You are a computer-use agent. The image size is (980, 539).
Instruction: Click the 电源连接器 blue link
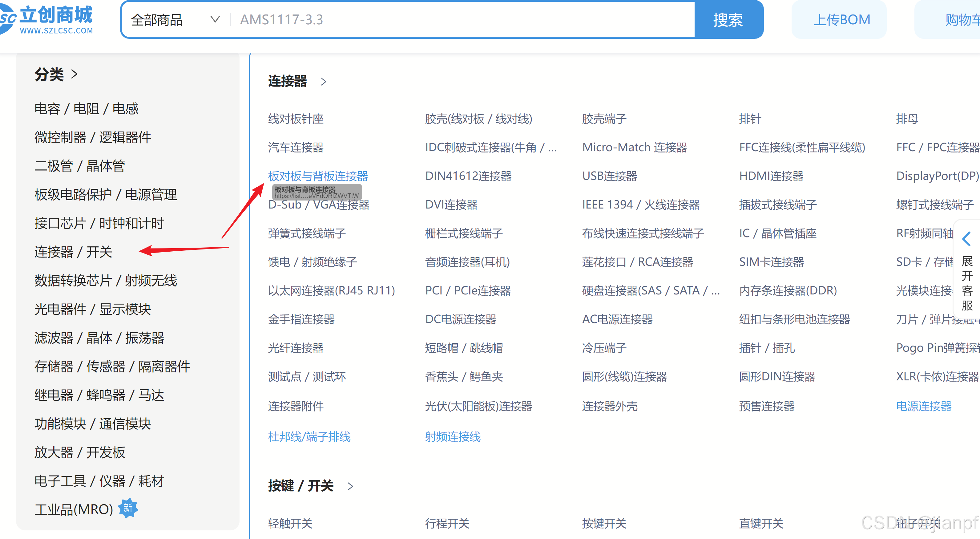tap(923, 406)
